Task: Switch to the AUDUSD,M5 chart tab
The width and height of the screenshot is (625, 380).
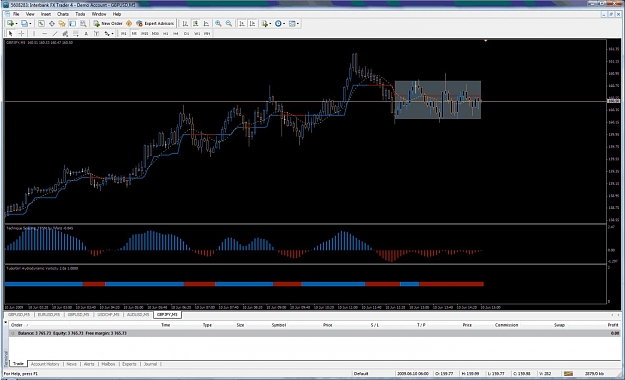Action: 138,315
